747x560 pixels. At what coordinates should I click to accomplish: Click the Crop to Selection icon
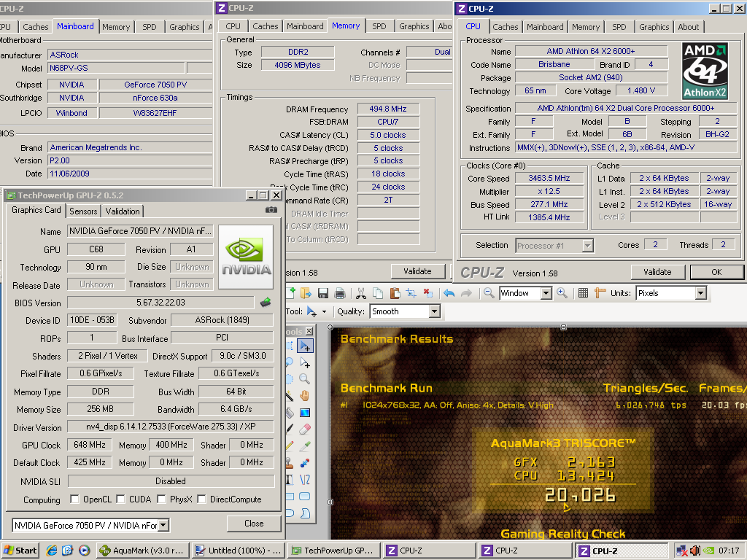click(x=411, y=293)
